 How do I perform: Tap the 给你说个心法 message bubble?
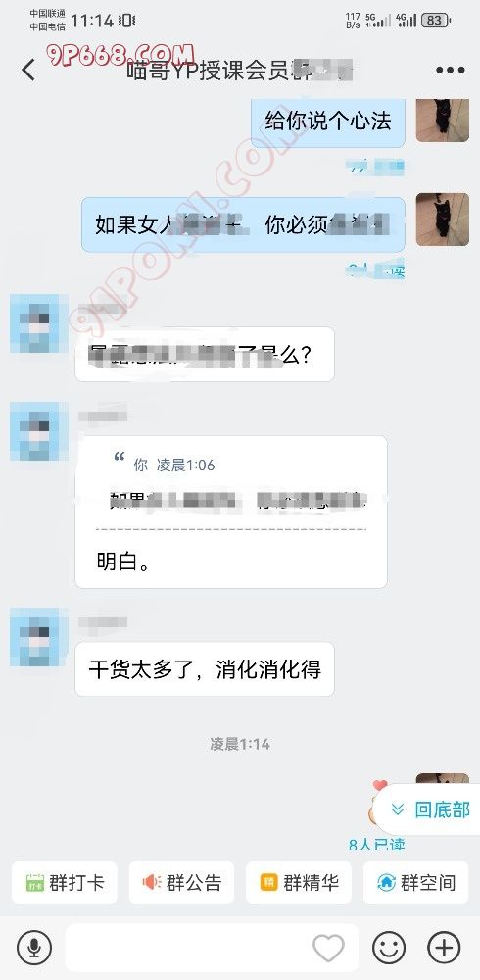coord(328,122)
